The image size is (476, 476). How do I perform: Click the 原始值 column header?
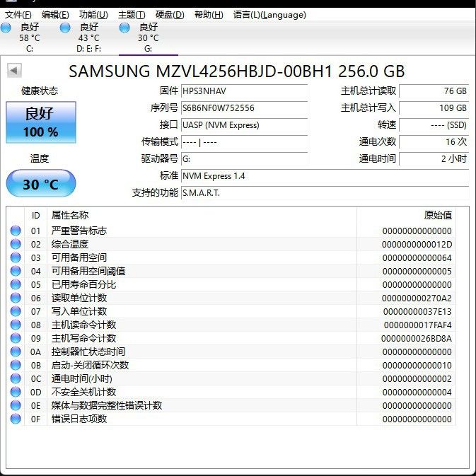[x=437, y=216]
